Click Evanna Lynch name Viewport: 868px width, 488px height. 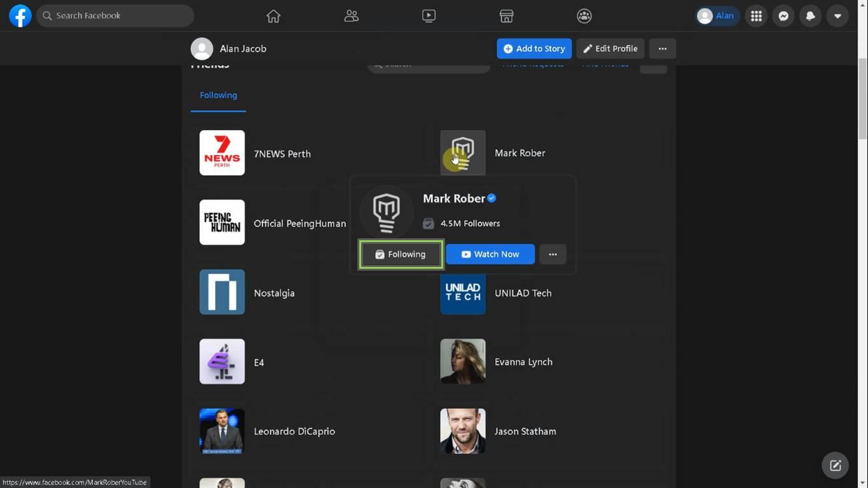[x=524, y=362]
